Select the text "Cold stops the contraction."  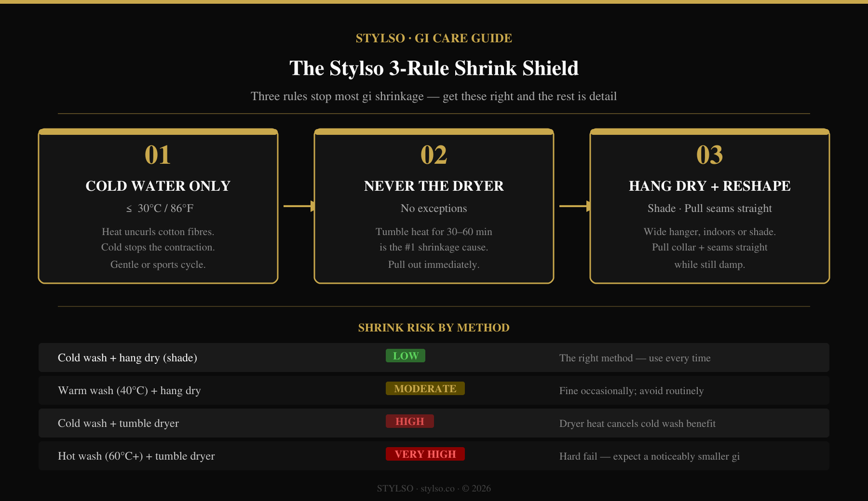(x=158, y=247)
